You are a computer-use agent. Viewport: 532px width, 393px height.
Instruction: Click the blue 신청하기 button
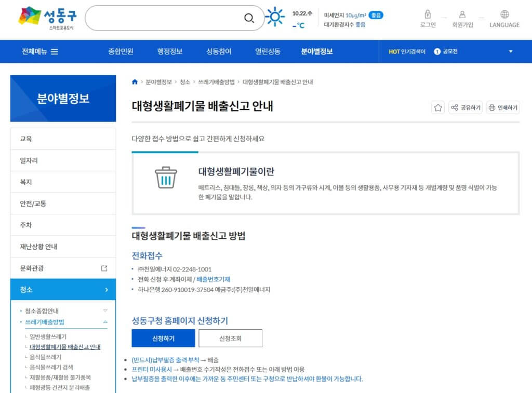click(163, 338)
